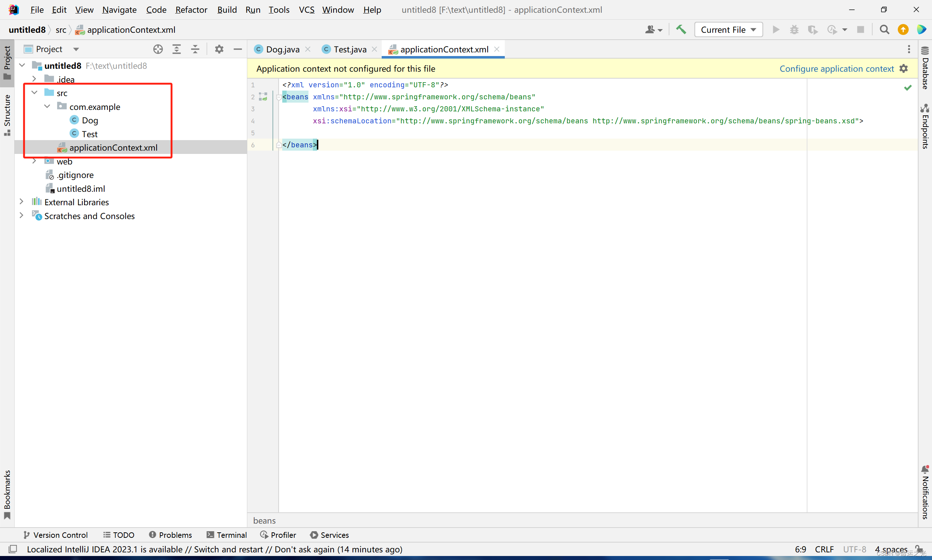Click Expand All icon in Project panel
The width and height of the screenshot is (932, 560).
[176, 49]
